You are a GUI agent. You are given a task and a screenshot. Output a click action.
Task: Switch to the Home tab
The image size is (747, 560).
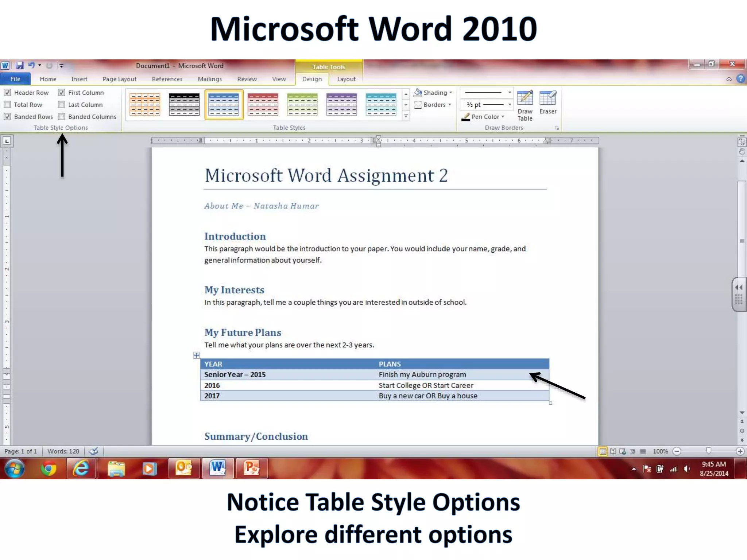pos(48,79)
